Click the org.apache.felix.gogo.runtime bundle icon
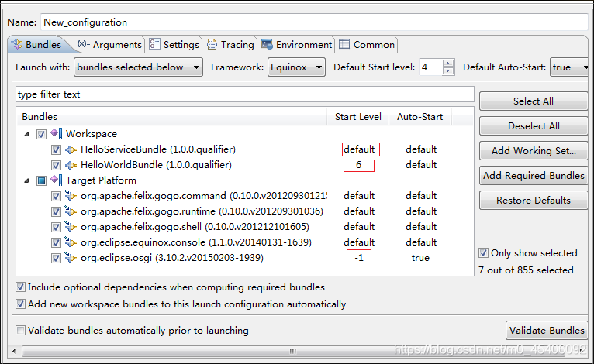This screenshot has height=364, width=594. (x=71, y=211)
